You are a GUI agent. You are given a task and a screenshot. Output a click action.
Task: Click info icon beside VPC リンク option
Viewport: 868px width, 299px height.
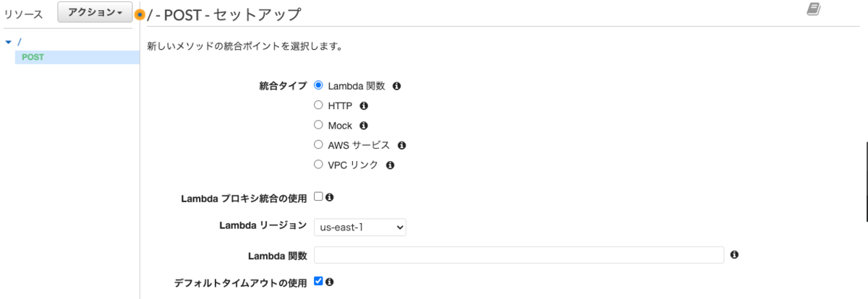(390, 165)
